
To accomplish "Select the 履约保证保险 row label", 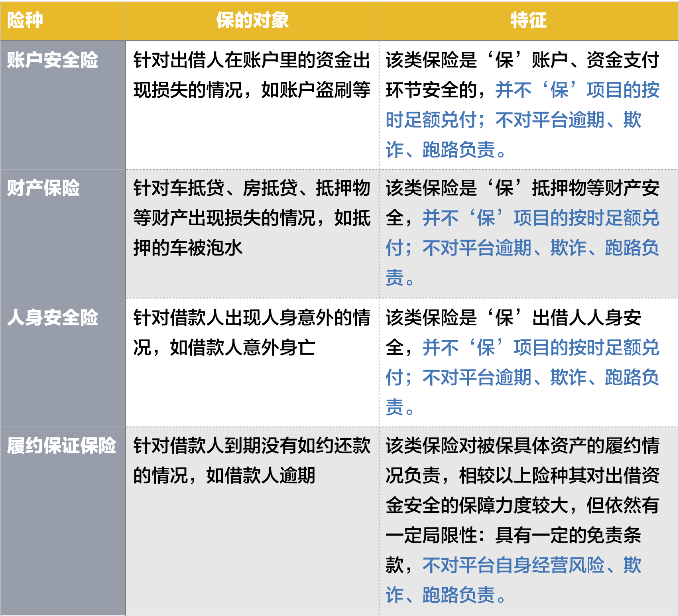I will pos(61,446).
